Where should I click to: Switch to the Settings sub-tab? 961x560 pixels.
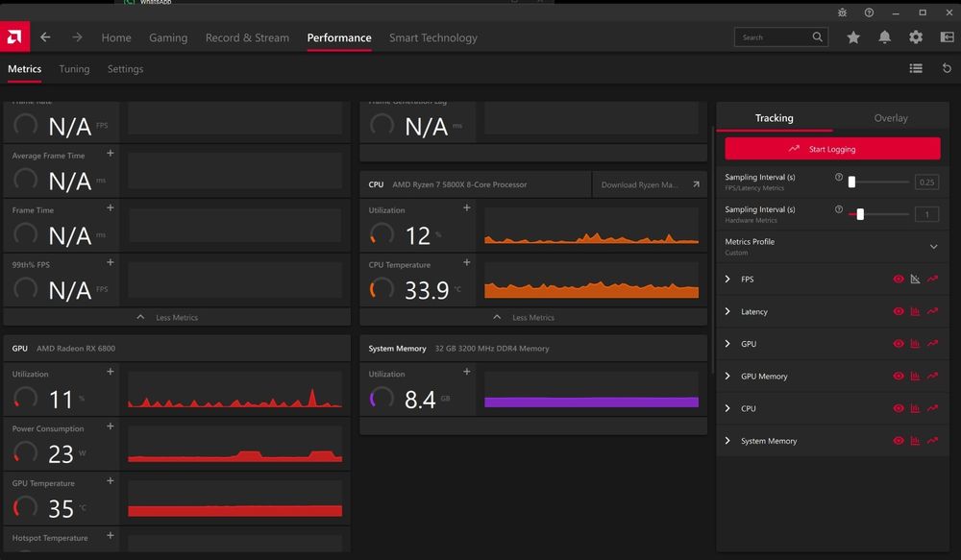coord(125,68)
